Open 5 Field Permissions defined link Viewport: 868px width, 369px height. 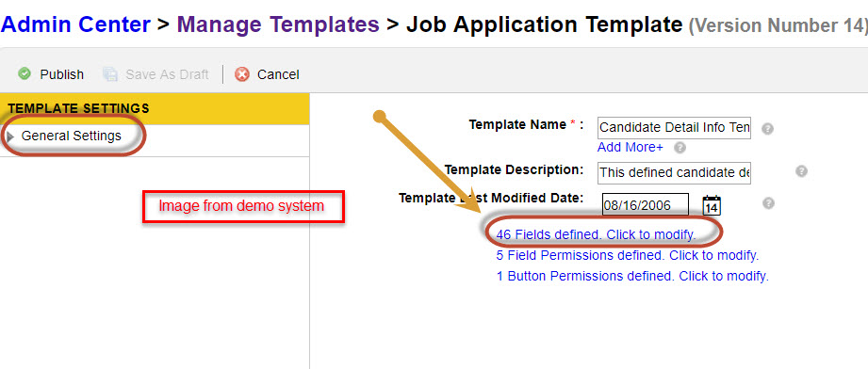coord(627,256)
